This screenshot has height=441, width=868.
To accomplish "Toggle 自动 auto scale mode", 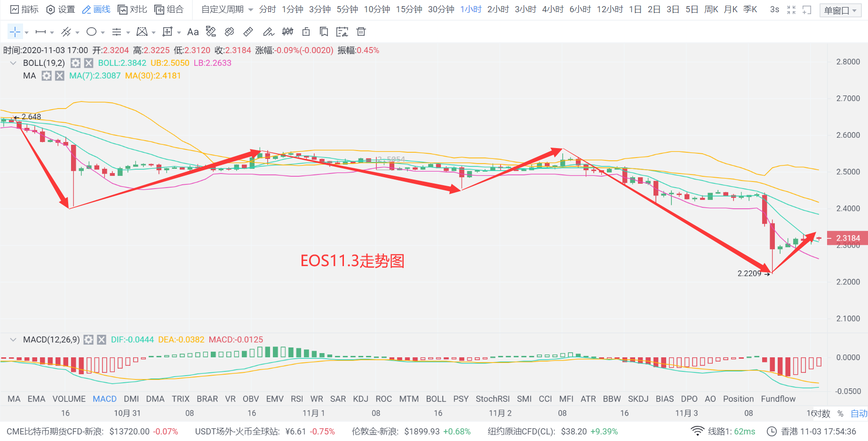I will click(x=859, y=414).
